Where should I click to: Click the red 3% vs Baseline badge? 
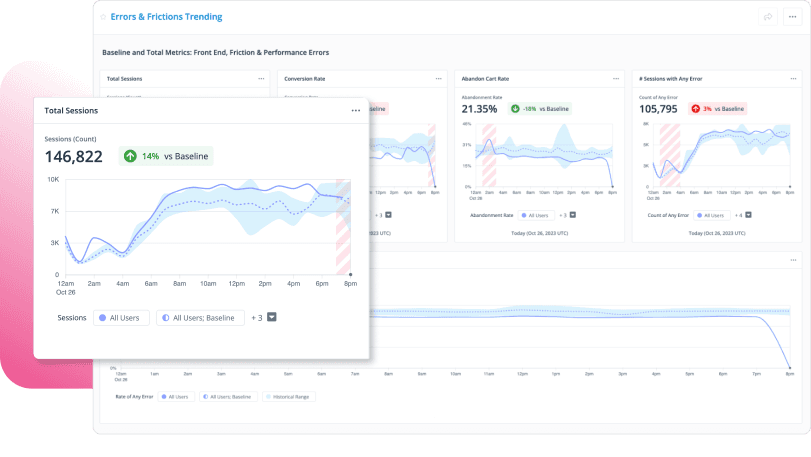click(717, 108)
